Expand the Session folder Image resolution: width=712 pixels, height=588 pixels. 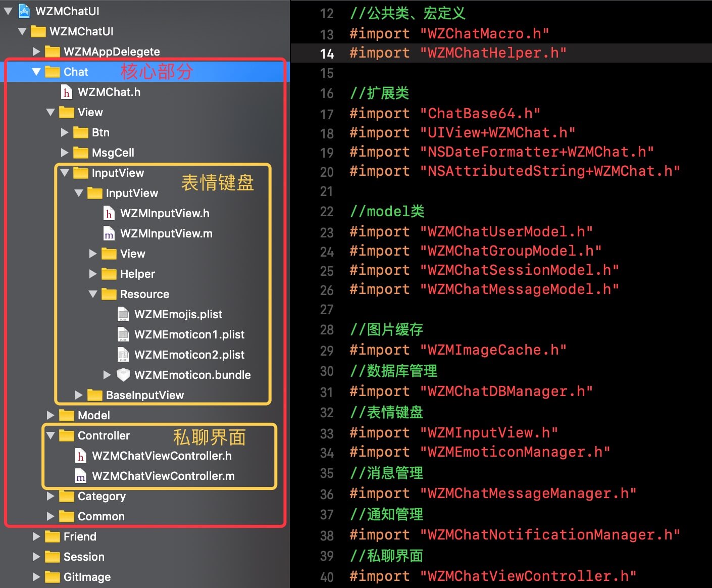[x=36, y=557]
